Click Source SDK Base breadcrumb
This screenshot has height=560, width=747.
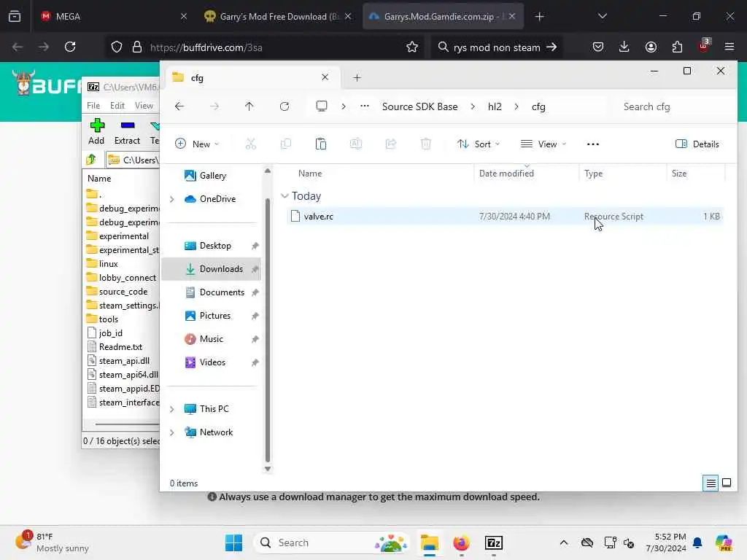point(419,106)
